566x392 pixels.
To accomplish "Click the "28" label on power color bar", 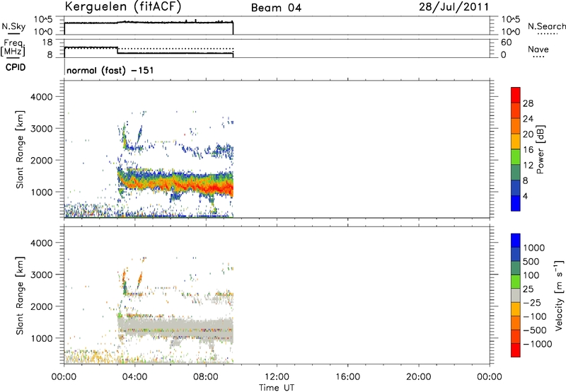I will point(528,103).
